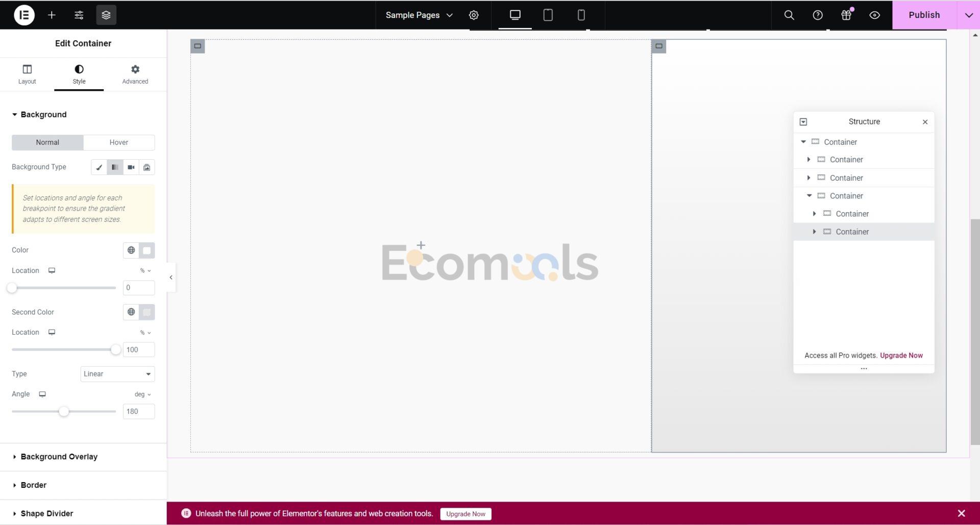The width and height of the screenshot is (980, 525).
Task: Select classic brush background type
Action: 99,167
